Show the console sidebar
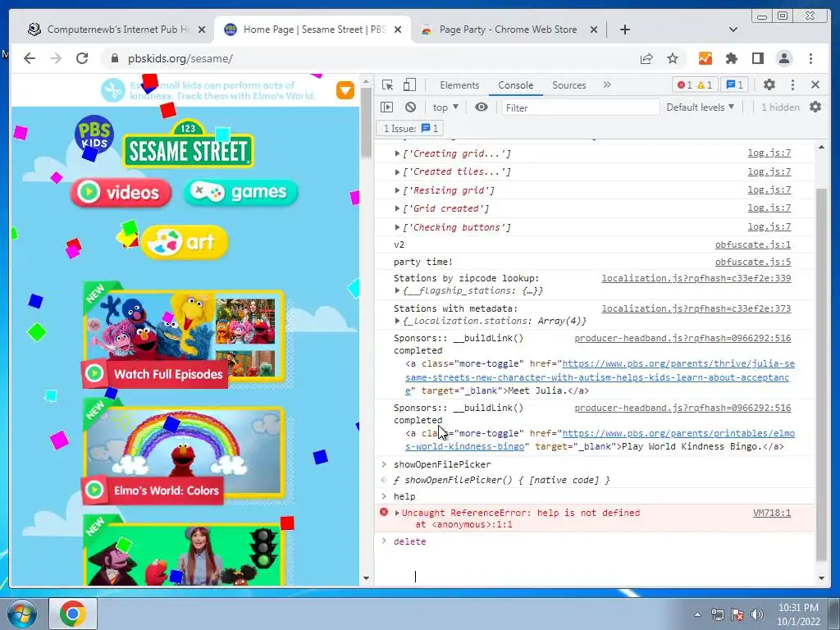This screenshot has width=840, height=630. click(387, 107)
